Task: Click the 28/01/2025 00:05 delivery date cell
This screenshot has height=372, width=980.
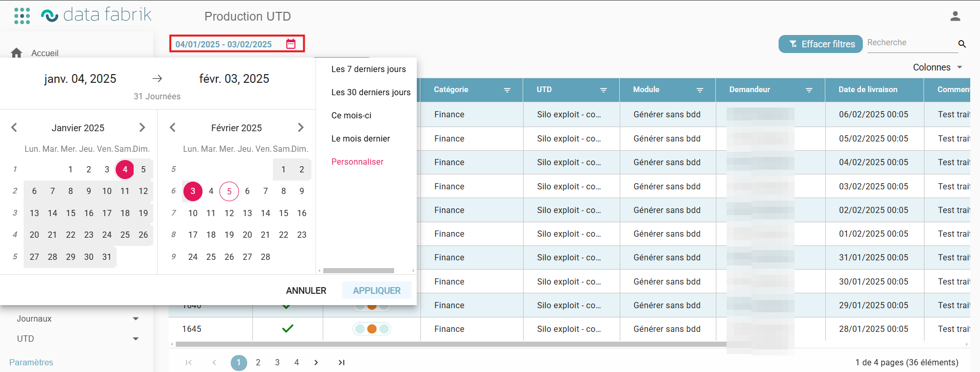Action: point(874,329)
